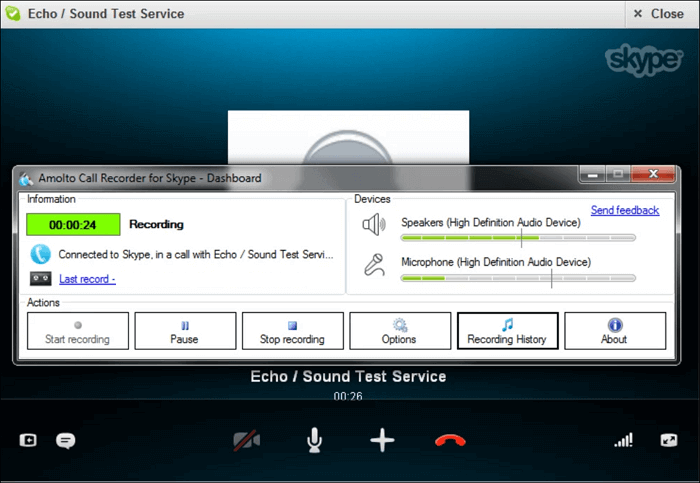700x483 pixels.
Task: Show the contacts sidebar panel icon
Action: (28, 440)
